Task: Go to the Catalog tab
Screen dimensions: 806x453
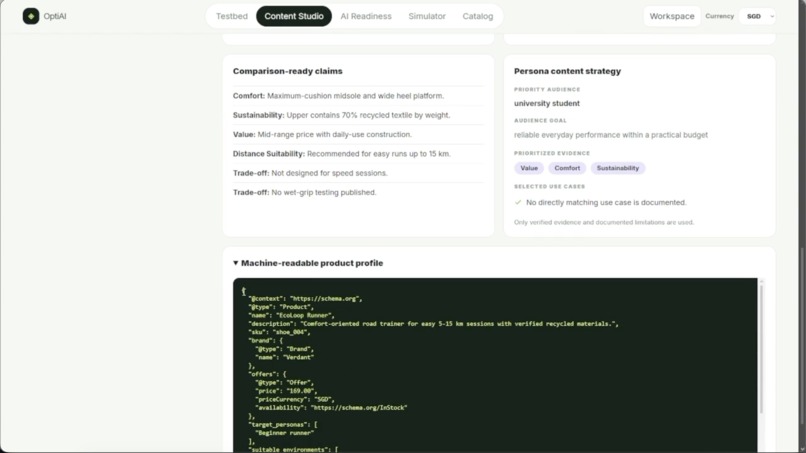Action: [x=478, y=16]
